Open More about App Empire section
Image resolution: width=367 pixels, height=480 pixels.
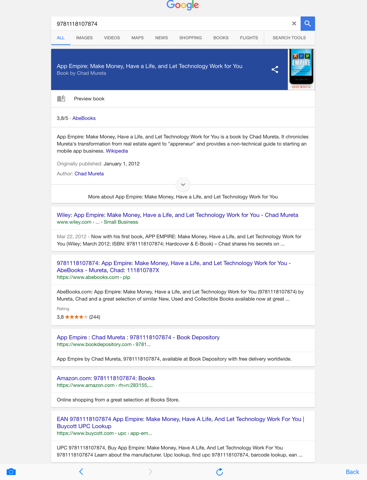(183, 197)
